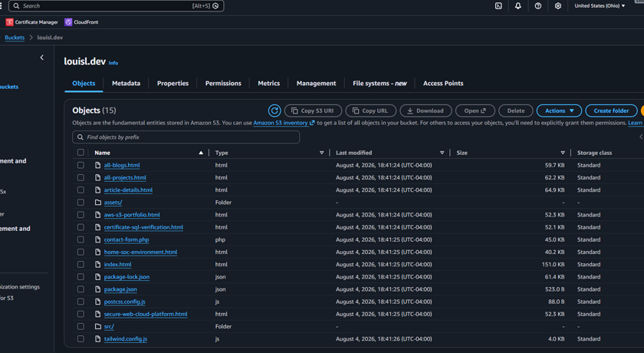The height and width of the screenshot is (353, 644).
Task: Check the box for tailwind.config.js
Action: 80,338
